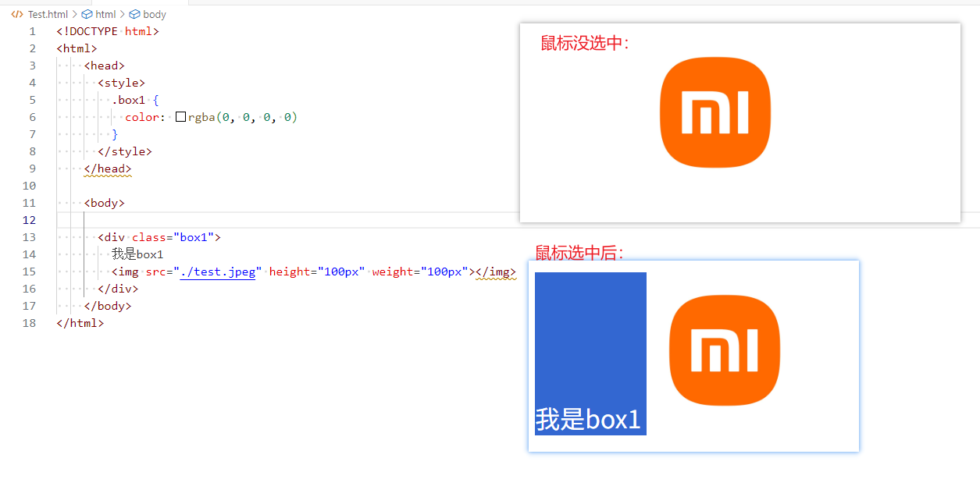Click the closing </div> tag
Viewport: 980px width, 497px height.
118,289
